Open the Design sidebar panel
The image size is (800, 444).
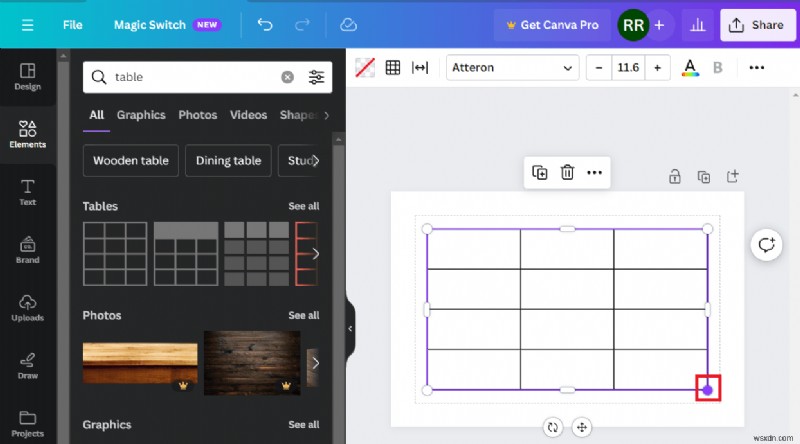pyautogui.click(x=28, y=77)
